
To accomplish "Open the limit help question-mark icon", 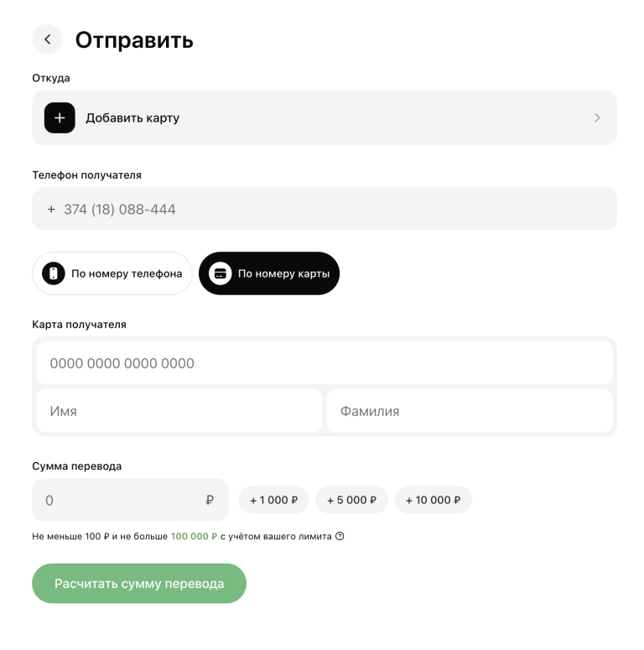I will [x=340, y=536].
